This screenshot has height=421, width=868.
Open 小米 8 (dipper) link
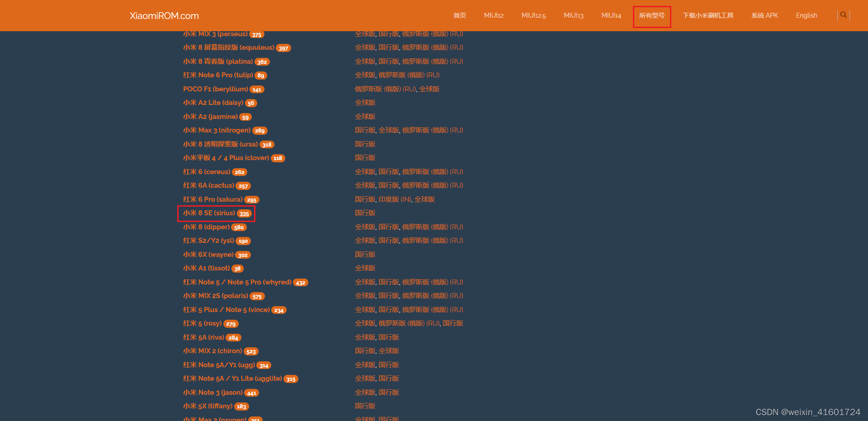(x=206, y=227)
